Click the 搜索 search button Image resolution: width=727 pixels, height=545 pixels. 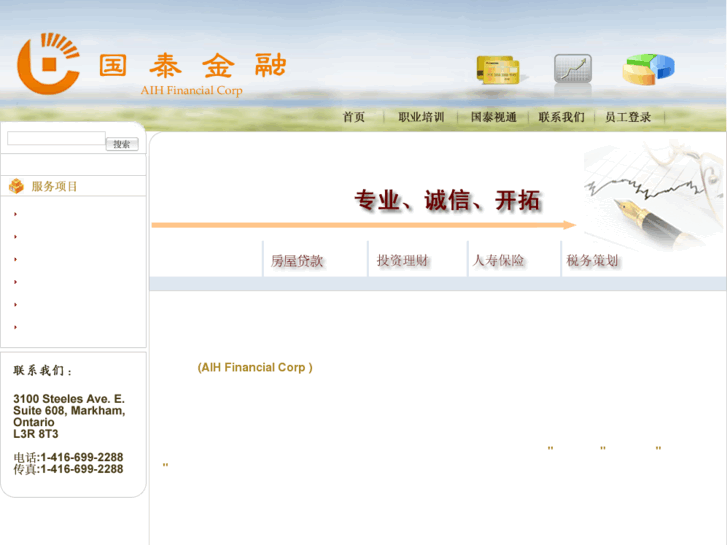coord(122,144)
